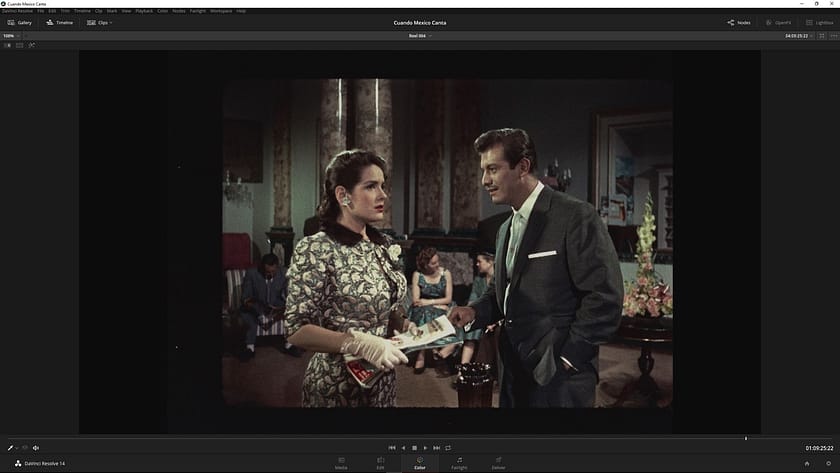This screenshot has width=840, height=473.
Task: Jump to the next clip
Action: [x=437, y=448]
